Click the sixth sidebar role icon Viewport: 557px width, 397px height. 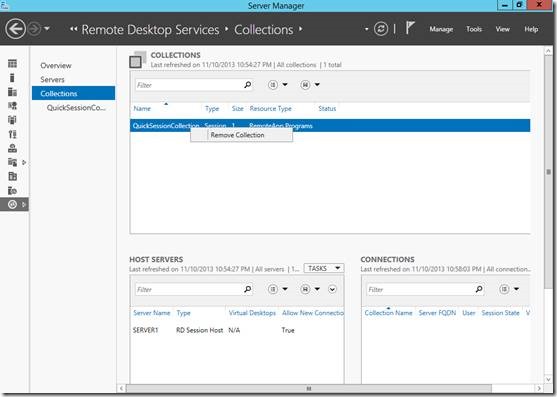12,134
